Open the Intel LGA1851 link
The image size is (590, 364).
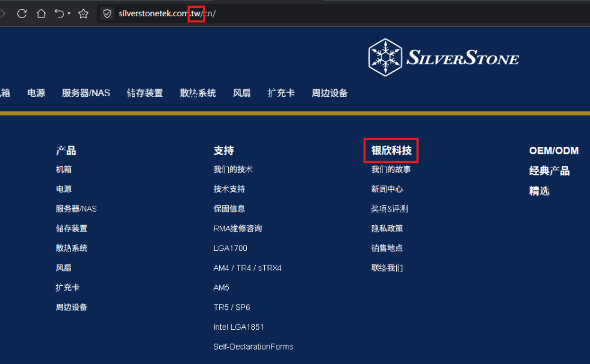point(238,327)
